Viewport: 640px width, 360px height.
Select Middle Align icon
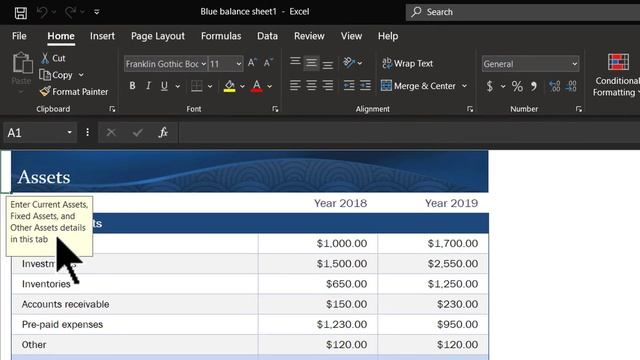click(x=311, y=62)
